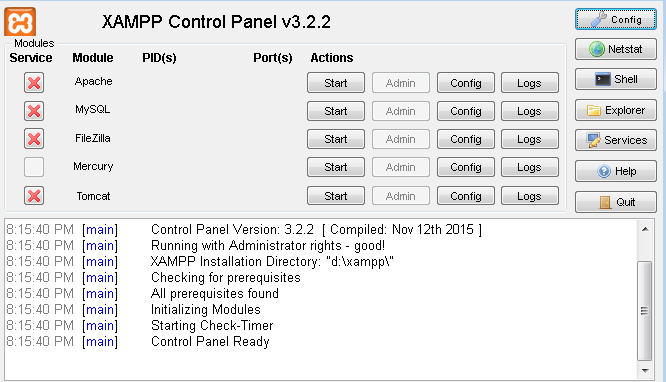Click the orange XAMPP logo icon
Screen dimensions: 666x382
click(20, 22)
